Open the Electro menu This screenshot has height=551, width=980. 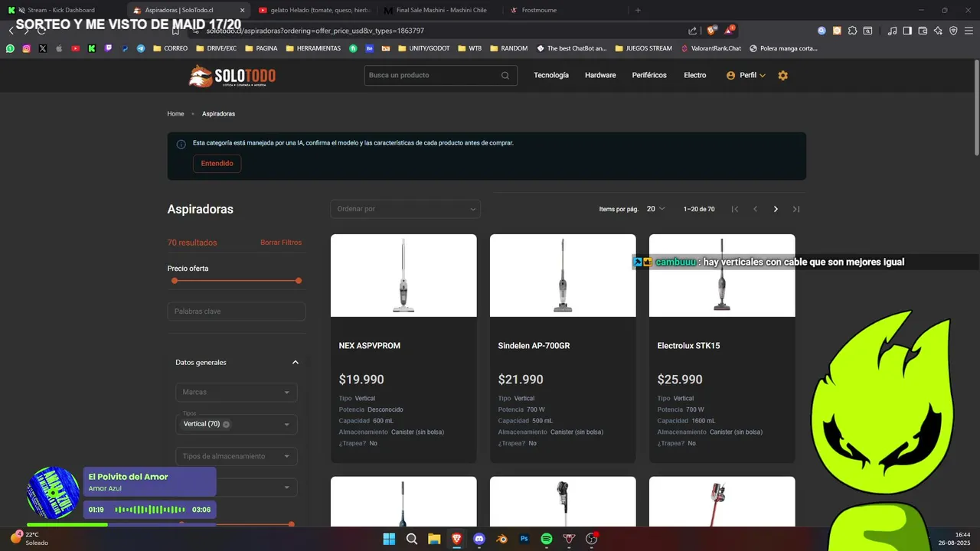pos(695,75)
